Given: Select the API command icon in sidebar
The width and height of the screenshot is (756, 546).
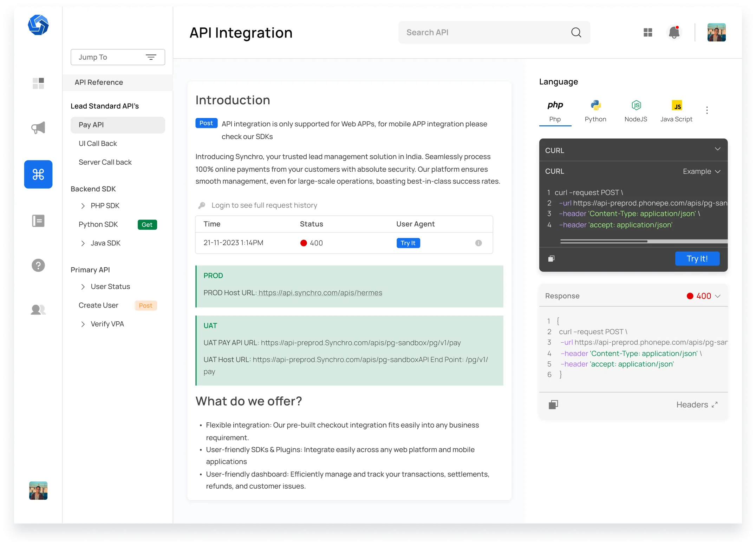Looking at the screenshot, I should 38,174.
